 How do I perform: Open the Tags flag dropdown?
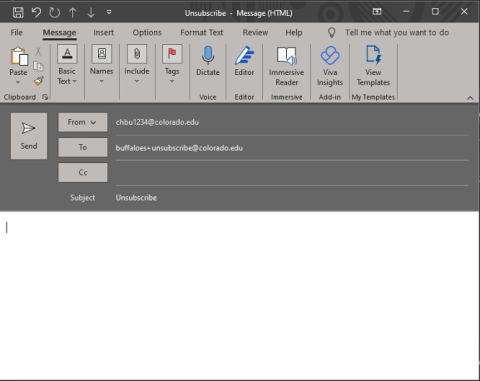point(172,65)
